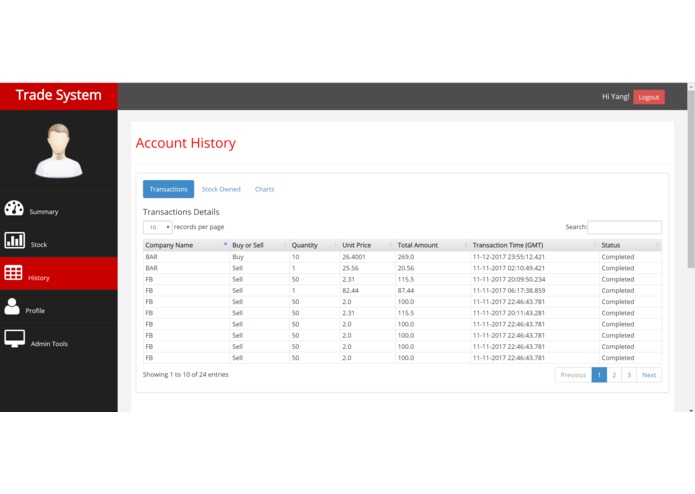Image resolution: width=695 pixels, height=494 pixels.
Task: Click the user avatar picture
Action: coord(59,151)
